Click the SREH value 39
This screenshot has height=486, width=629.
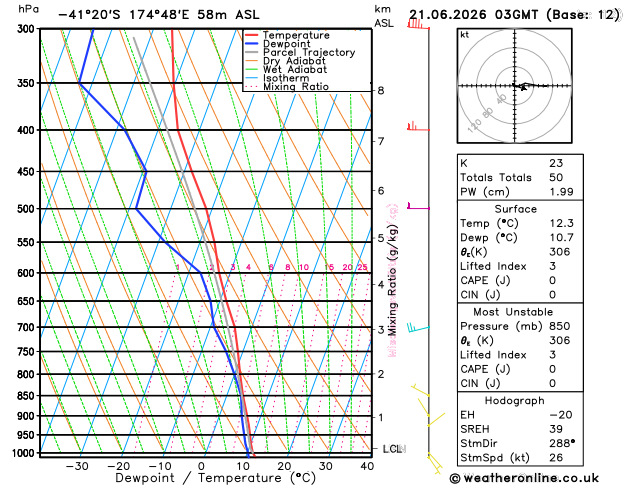(x=556, y=429)
